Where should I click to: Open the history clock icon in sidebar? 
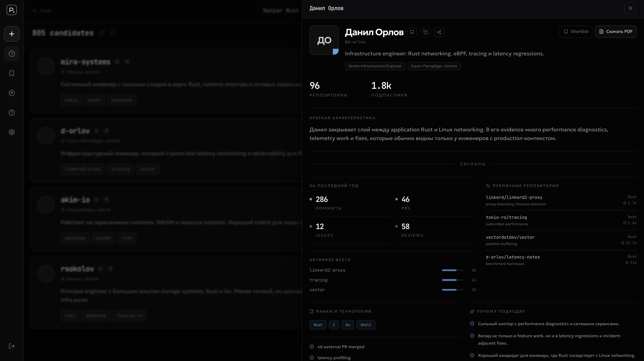(11, 54)
